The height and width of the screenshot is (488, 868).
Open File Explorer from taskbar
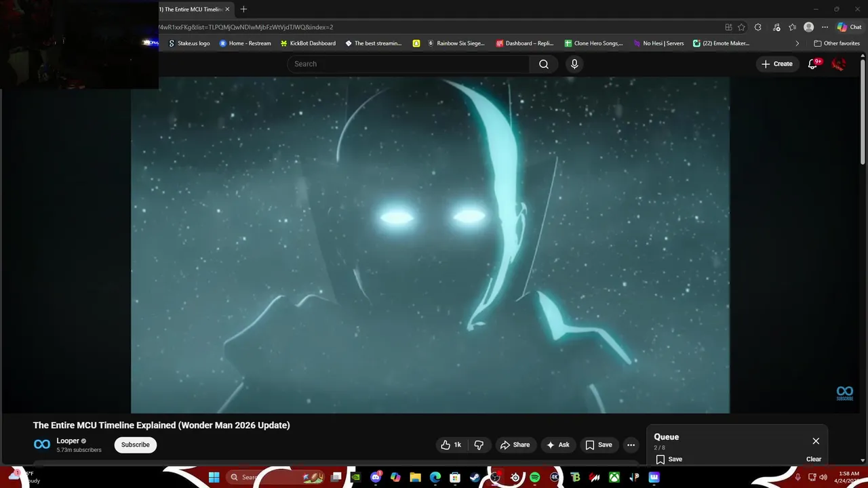(415, 477)
